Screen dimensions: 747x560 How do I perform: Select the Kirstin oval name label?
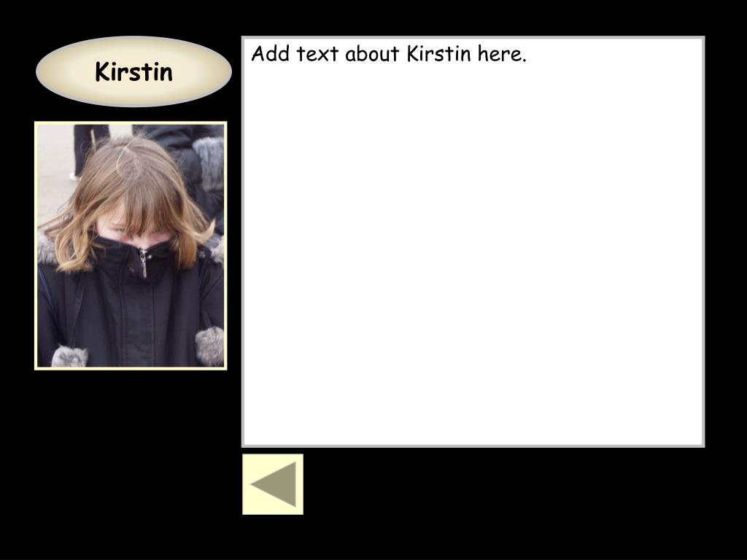coord(134,71)
